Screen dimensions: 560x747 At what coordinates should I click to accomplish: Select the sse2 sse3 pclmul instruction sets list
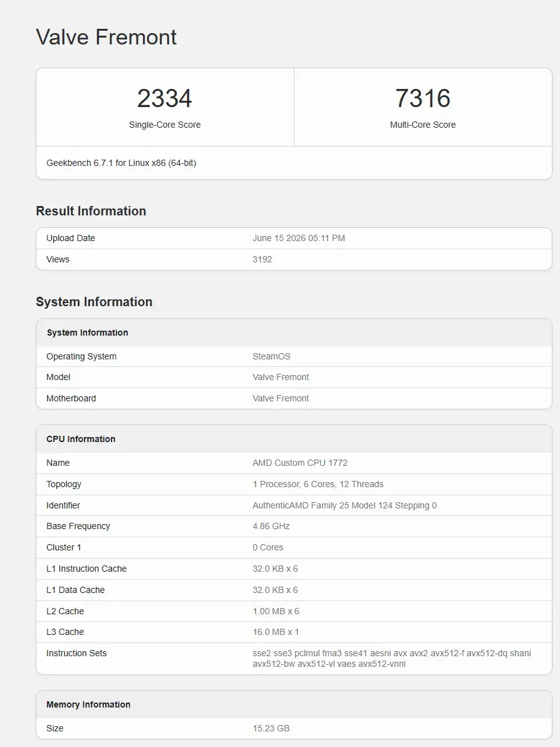tap(391, 659)
